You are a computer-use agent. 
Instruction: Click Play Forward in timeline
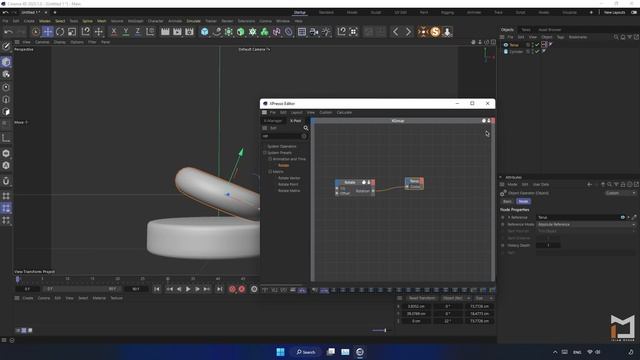[188, 289]
